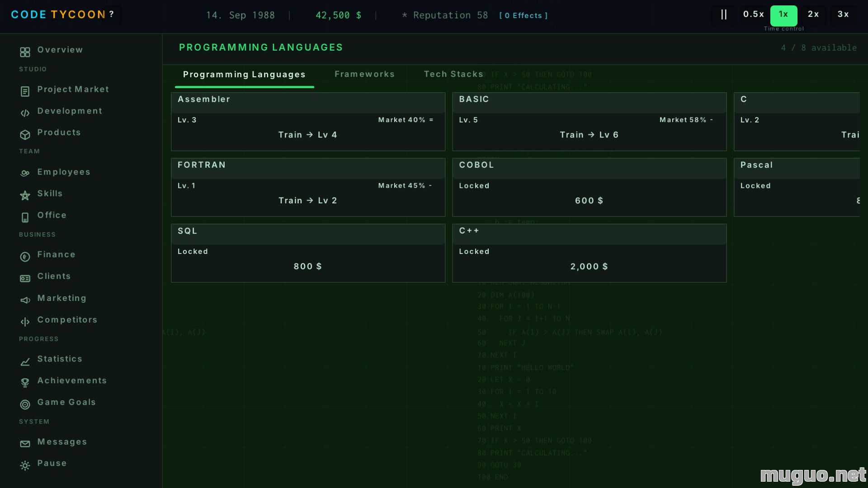Screen dimensions: 868x488
Task: Open the Marketing sidebar entry
Action: point(62,298)
